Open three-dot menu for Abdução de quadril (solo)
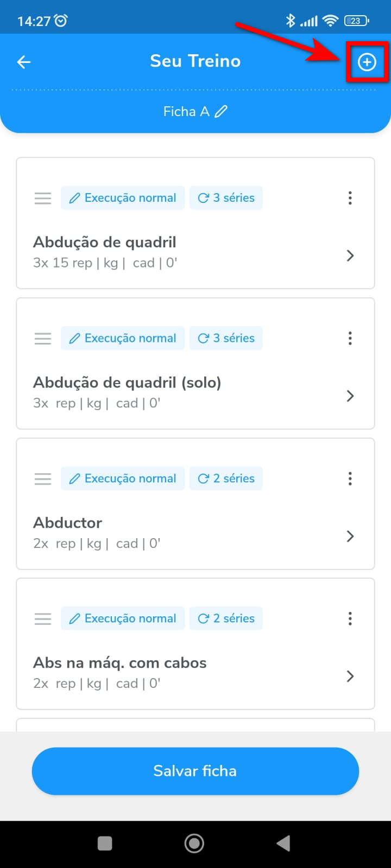Viewport: 391px width, 868px height. pos(350,339)
